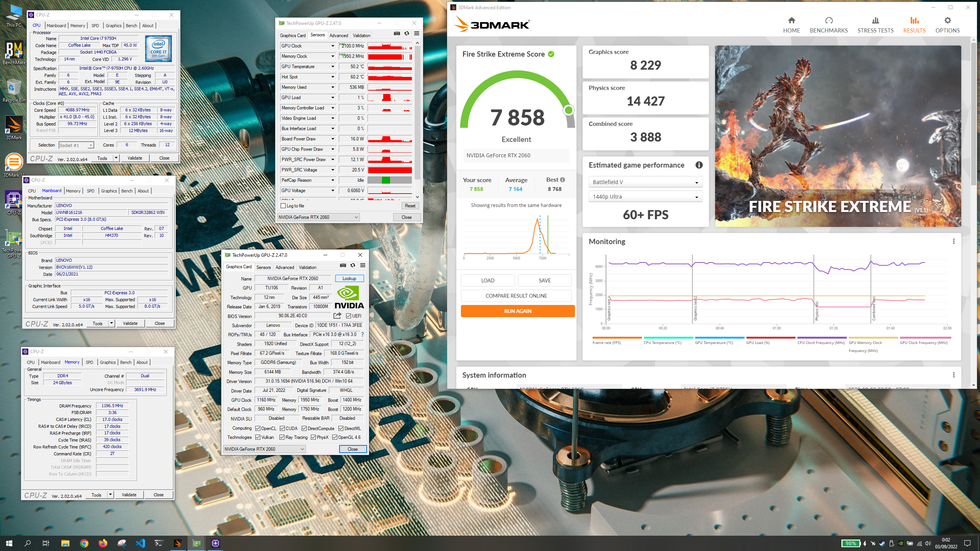Click camera icon in GPU-Z Graphics Card window
This screenshot has width=980, height=551.
[343, 266]
